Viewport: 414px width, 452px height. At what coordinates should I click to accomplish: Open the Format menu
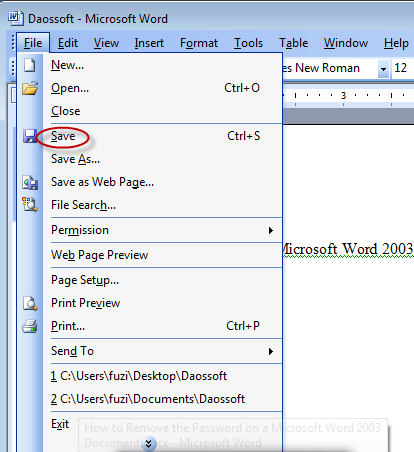pyautogui.click(x=199, y=43)
